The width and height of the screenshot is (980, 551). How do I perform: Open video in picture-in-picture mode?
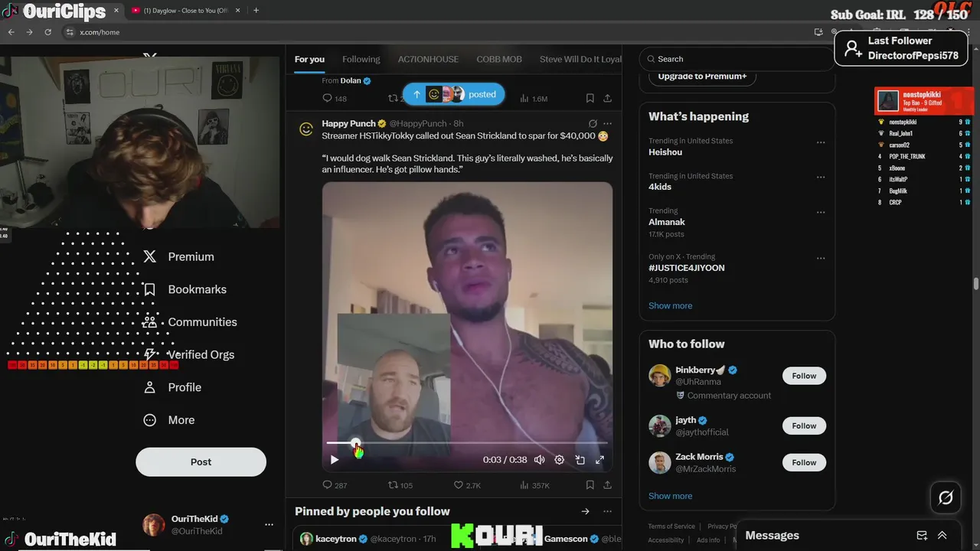pyautogui.click(x=580, y=460)
